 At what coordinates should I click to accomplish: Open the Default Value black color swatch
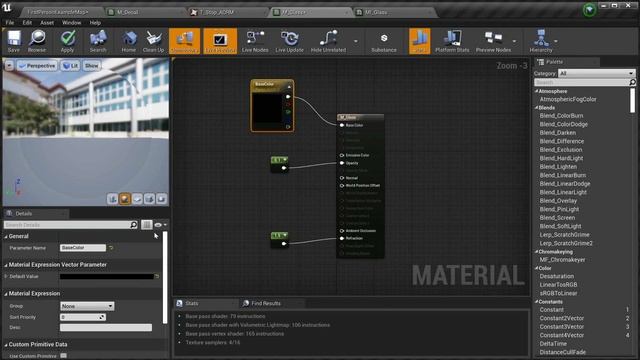(107, 276)
